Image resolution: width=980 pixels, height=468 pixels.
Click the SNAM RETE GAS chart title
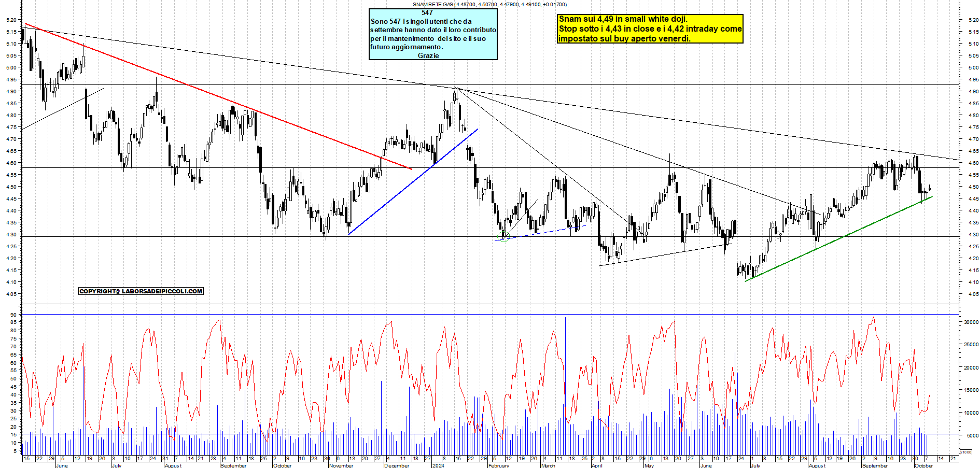pos(489,4)
